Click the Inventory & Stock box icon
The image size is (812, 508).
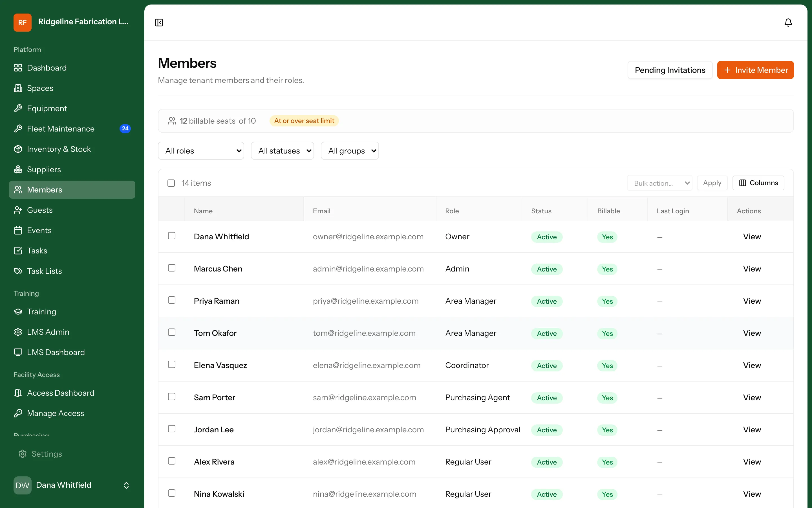pyautogui.click(x=18, y=149)
